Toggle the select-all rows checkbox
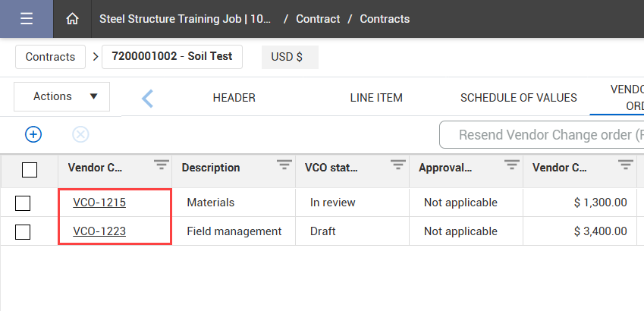 30,170
